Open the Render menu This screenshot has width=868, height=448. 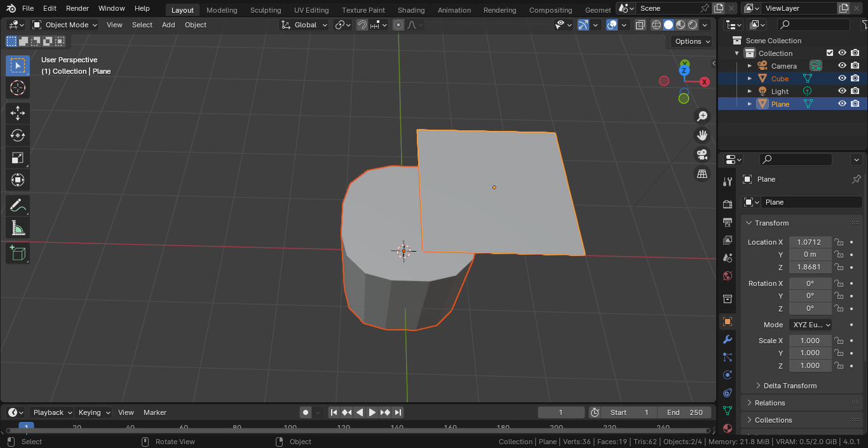click(x=78, y=8)
